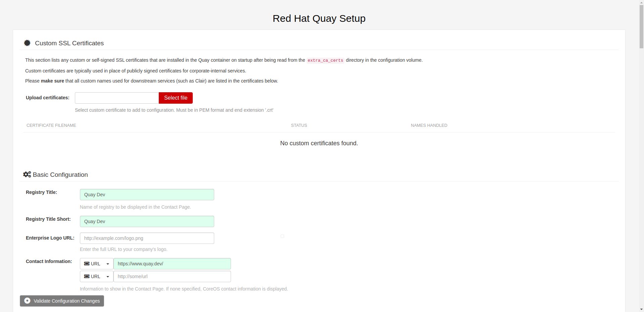The width and height of the screenshot is (644, 312).
Task: Click the URL type icon on first contact row
Action: click(x=87, y=264)
